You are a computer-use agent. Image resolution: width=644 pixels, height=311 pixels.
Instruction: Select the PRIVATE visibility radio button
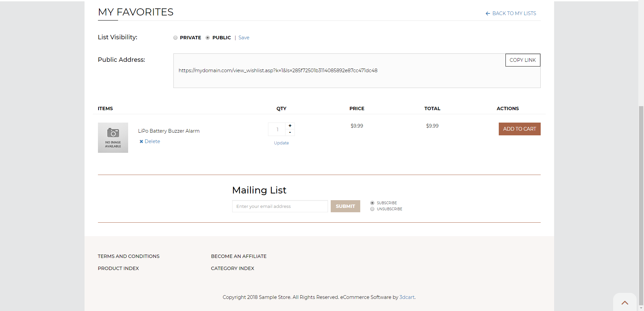175,38
